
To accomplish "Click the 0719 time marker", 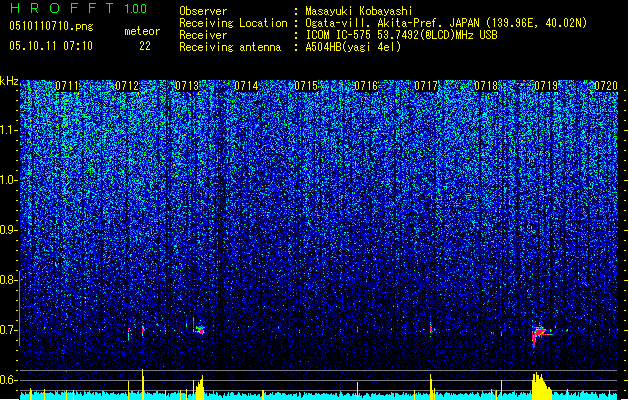I will point(546,86).
